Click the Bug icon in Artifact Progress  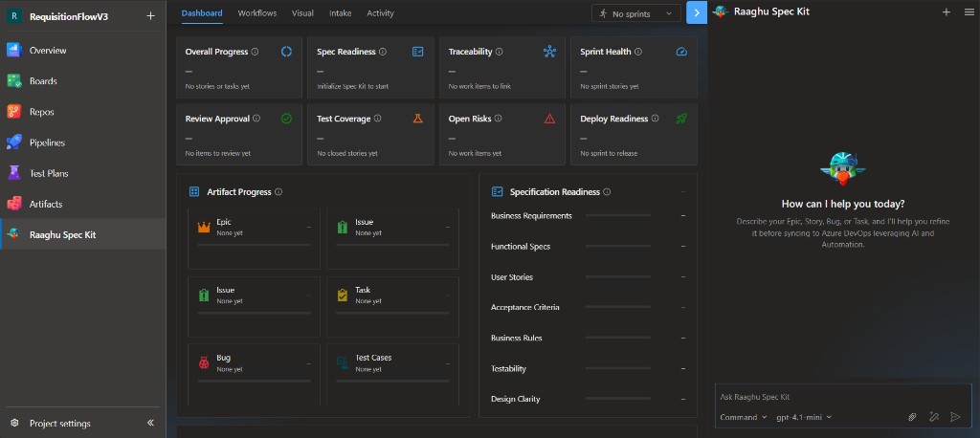(204, 363)
